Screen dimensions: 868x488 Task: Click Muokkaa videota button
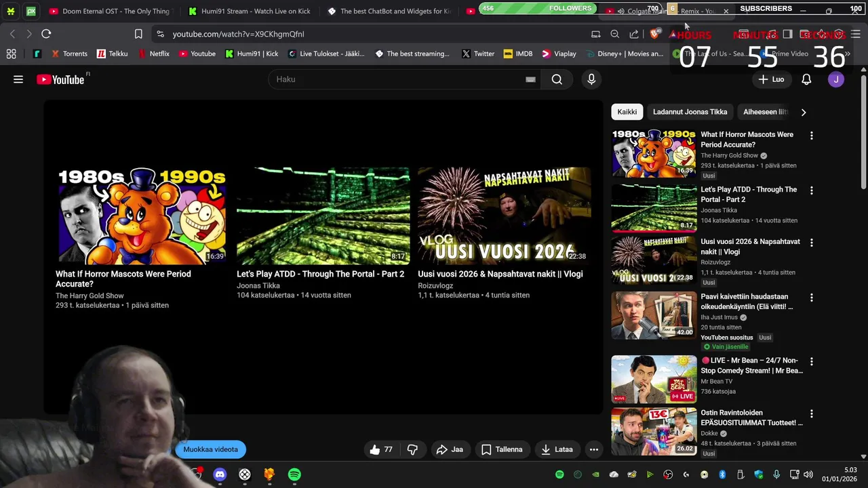tap(210, 449)
